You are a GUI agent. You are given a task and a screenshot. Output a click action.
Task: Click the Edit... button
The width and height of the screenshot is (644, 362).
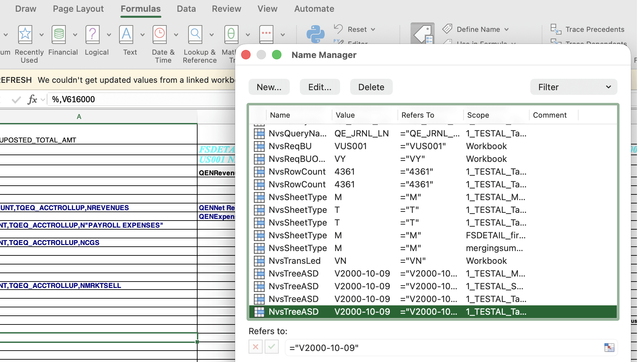pos(320,87)
